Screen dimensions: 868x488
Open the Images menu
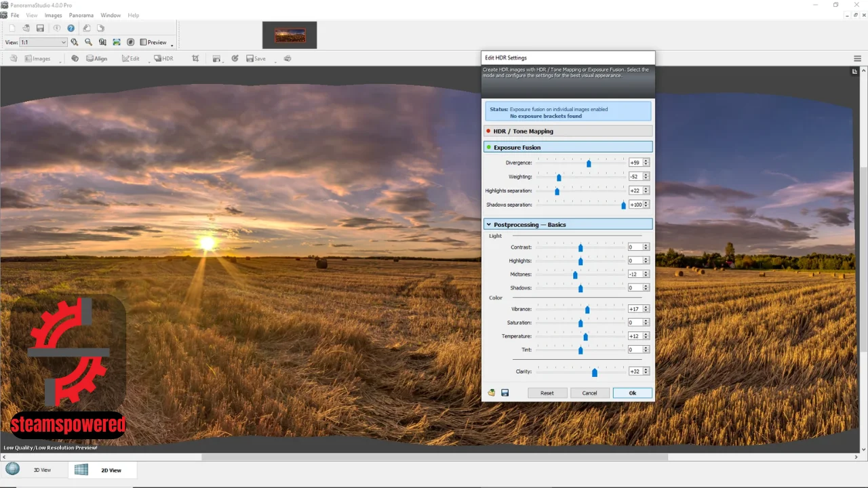pos(53,15)
